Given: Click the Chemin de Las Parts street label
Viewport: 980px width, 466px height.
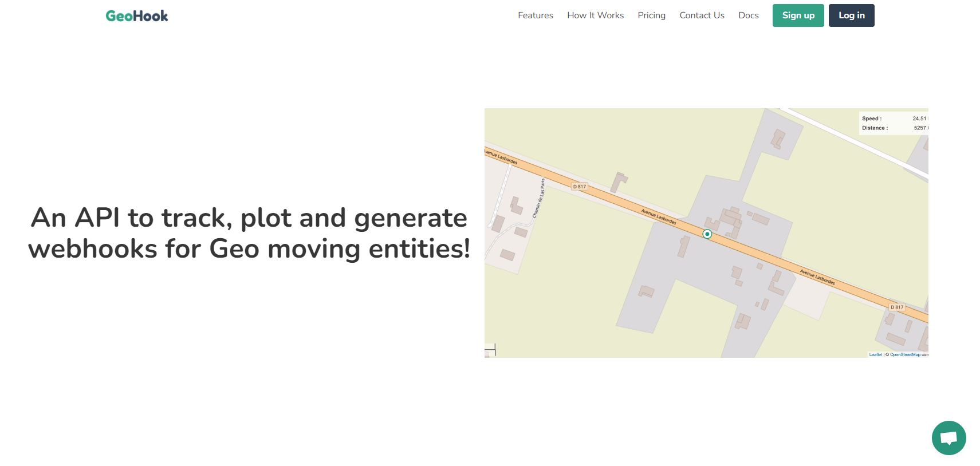Looking at the screenshot, I should tap(539, 198).
